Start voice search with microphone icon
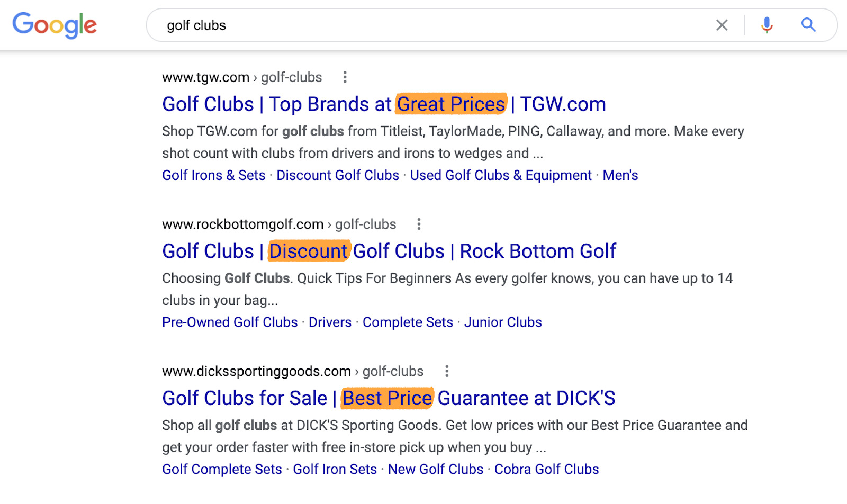Image resolution: width=847 pixels, height=504 pixels. tap(767, 25)
